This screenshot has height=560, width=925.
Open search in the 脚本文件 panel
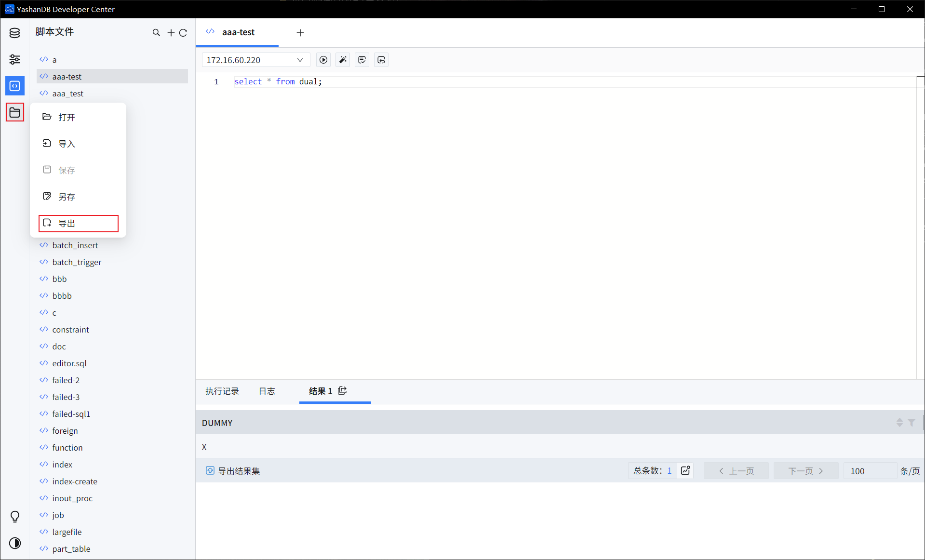coord(156,32)
